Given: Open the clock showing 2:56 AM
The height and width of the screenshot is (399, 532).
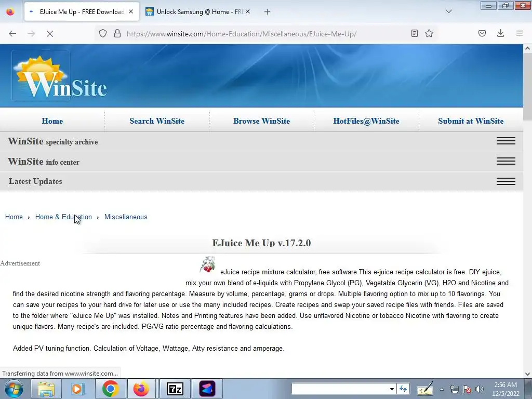Looking at the screenshot, I should pyautogui.click(x=506, y=389).
